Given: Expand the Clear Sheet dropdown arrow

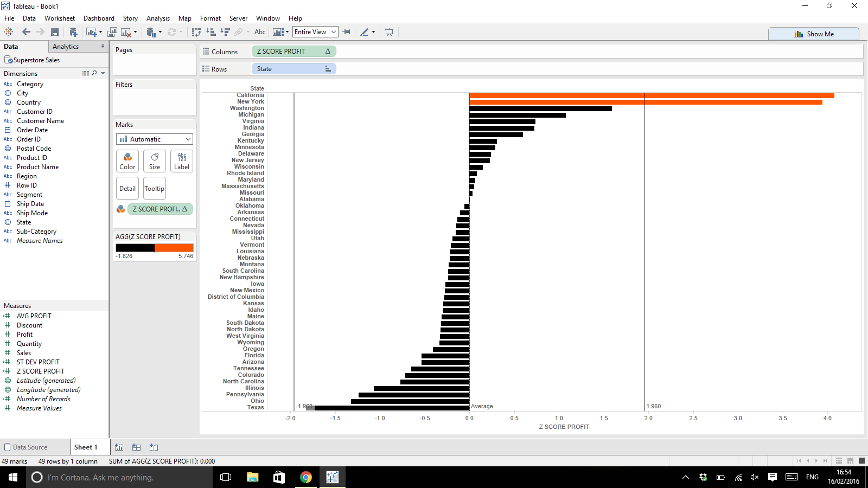Looking at the screenshot, I should (135, 32).
